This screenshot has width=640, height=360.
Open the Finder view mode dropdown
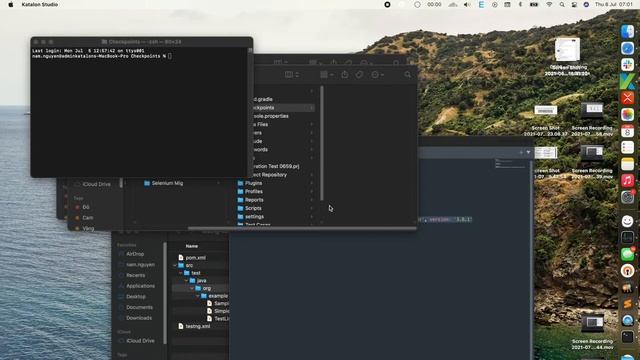292,75
